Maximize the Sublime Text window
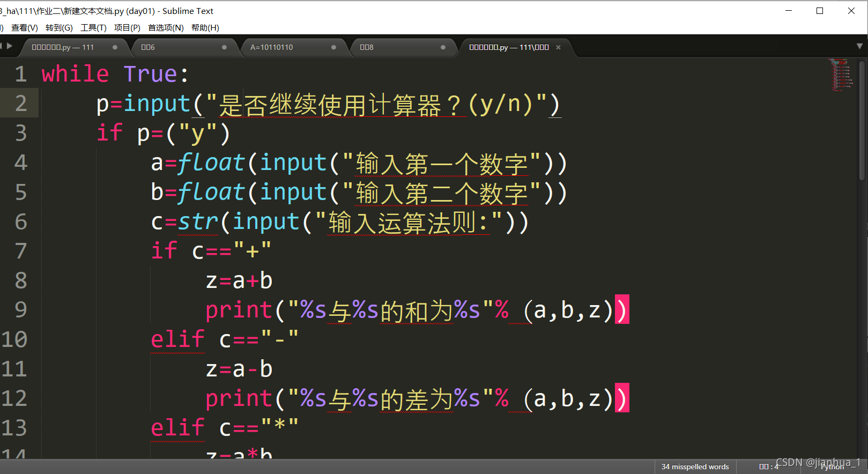The image size is (868, 474). pos(820,11)
